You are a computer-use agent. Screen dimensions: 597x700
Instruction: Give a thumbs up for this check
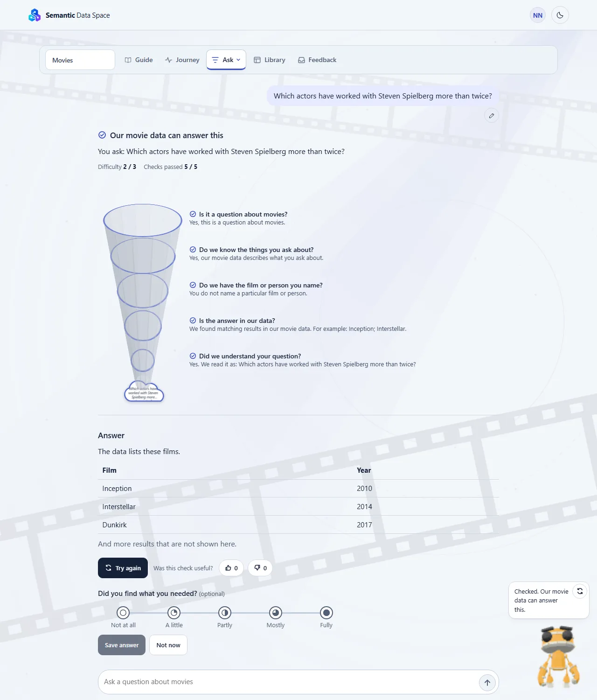231,568
